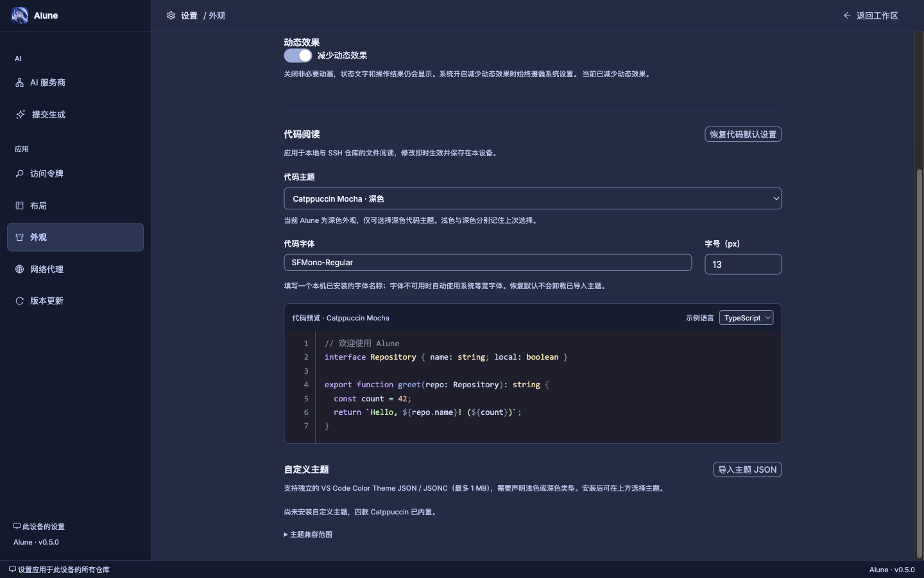Click the 布局 layout icon
This screenshot has height=578, width=924.
19,206
